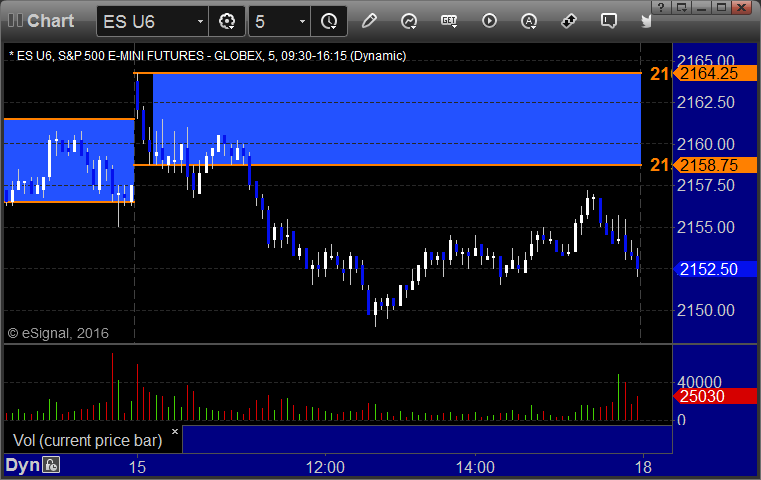Click the lower orange line at 2158.75

point(387,165)
